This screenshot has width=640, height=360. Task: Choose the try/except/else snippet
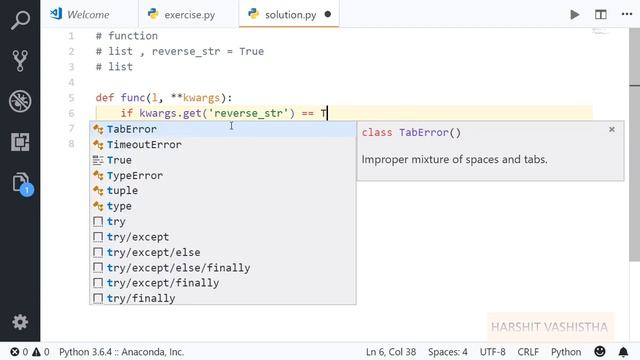(223, 252)
